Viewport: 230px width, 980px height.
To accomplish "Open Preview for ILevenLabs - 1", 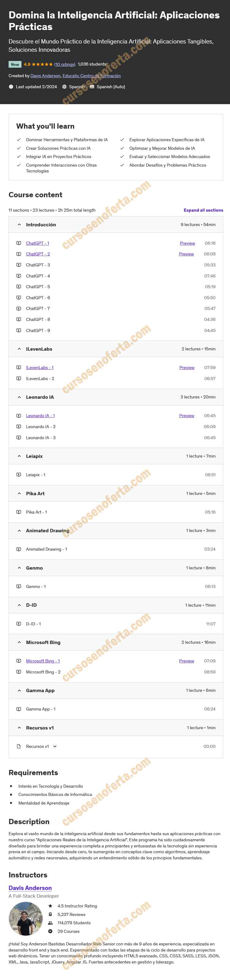I will click(x=187, y=368).
